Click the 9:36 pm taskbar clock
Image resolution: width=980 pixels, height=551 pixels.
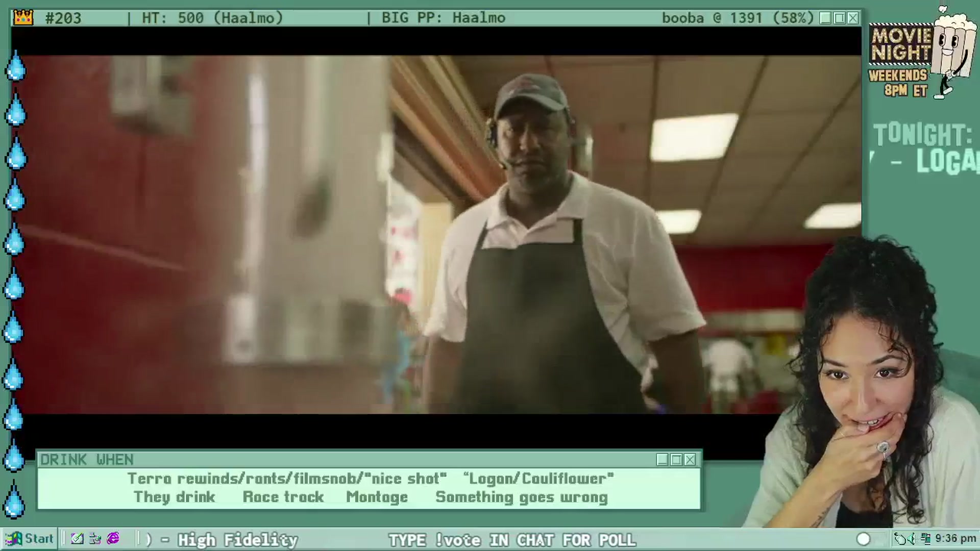tap(955, 539)
